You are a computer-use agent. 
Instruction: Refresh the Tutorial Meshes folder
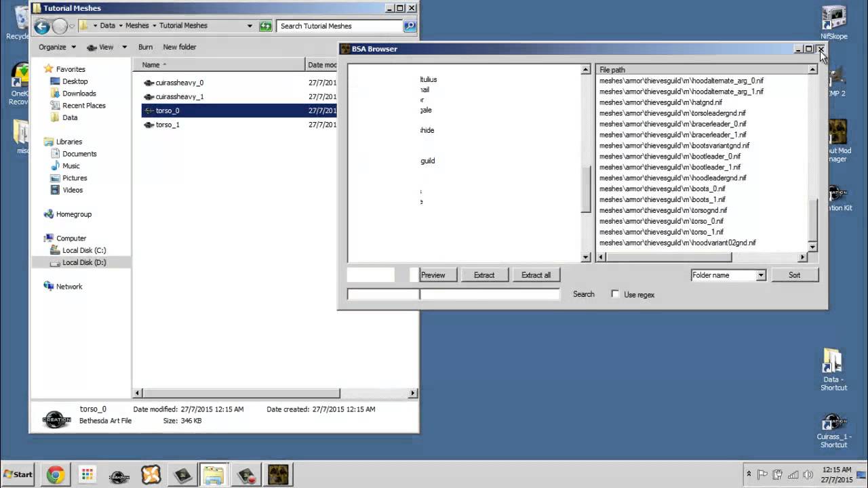click(265, 26)
